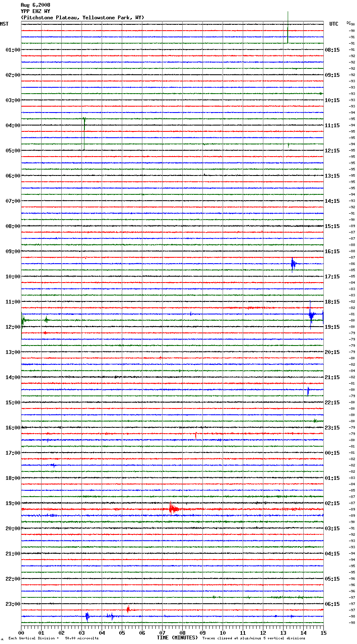Click the small red burst after 23:00 MST
Viewport: 357px width, 644px height.
pos(128,609)
